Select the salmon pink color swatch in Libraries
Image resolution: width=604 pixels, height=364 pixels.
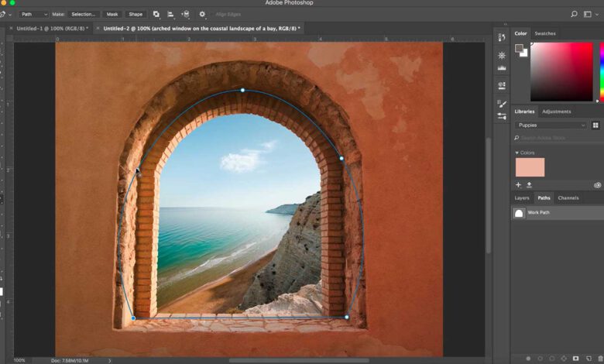pos(530,167)
